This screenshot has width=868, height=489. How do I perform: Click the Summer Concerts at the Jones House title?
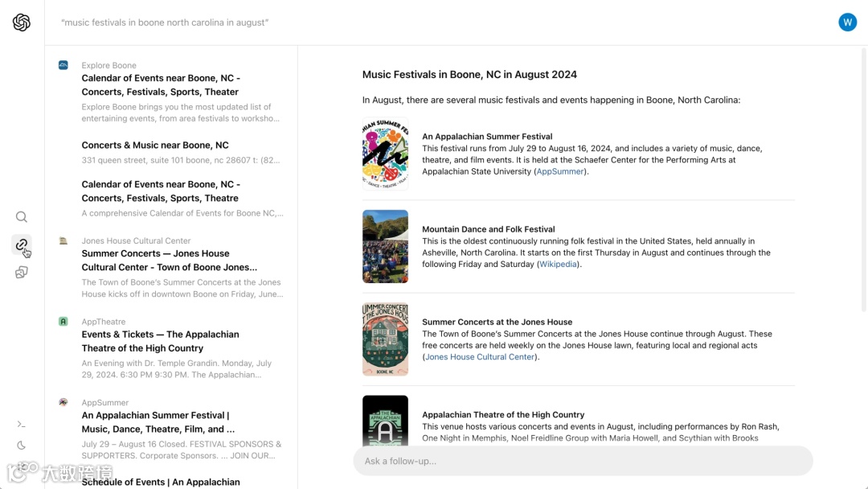pyautogui.click(x=497, y=323)
